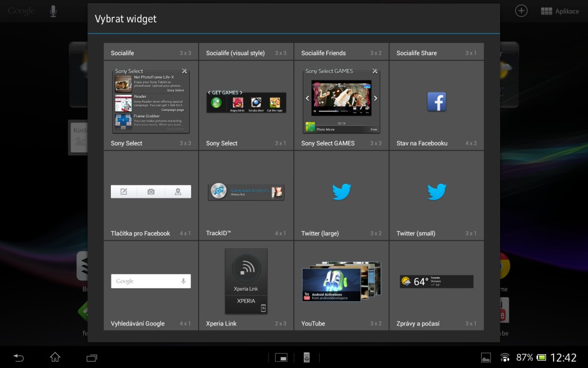
Task: Click the Reader item in Sony Select preview
Action: [150, 103]
